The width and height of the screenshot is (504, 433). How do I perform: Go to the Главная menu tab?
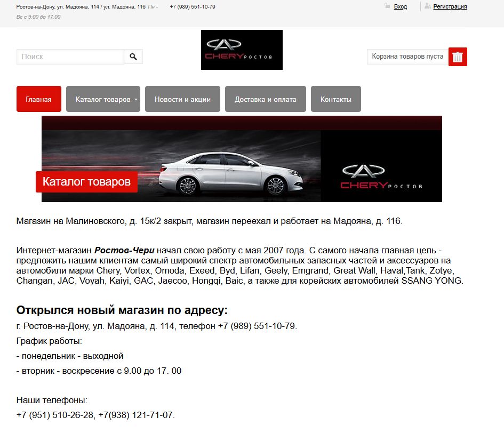39,99
